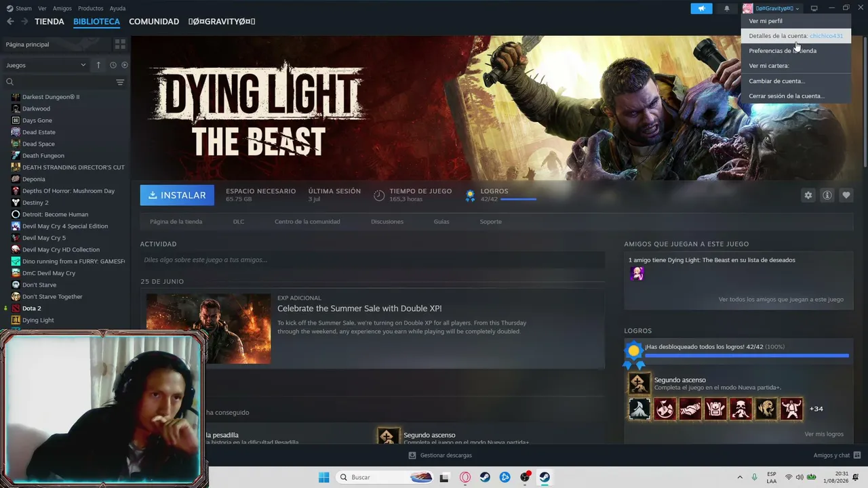Open the Ayuda menu

[x=117, y=8]
